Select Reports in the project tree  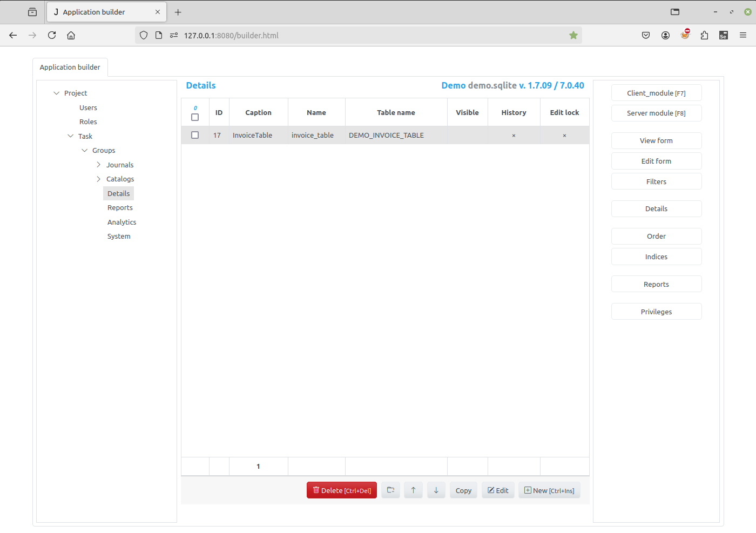(120, 207)
